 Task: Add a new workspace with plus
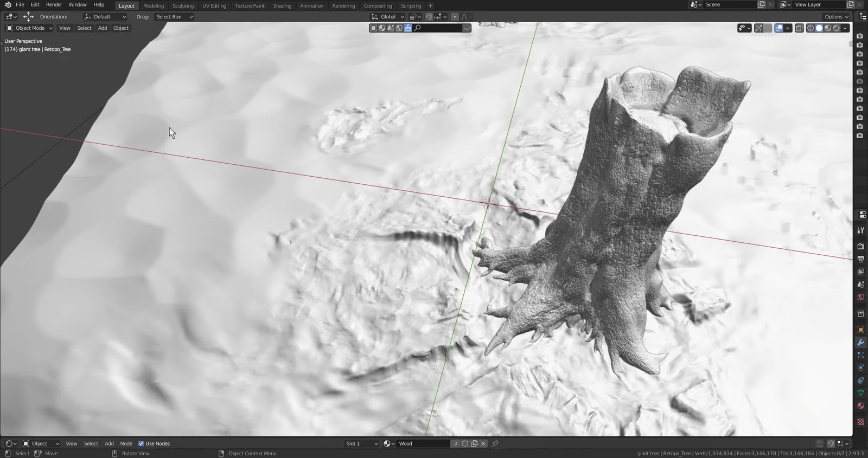431,6
